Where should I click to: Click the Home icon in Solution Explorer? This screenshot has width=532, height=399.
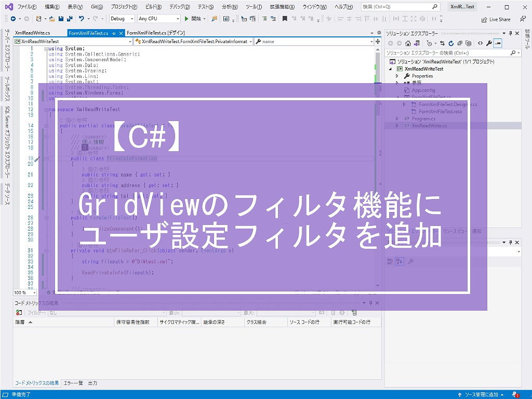[x=407, y=43]
